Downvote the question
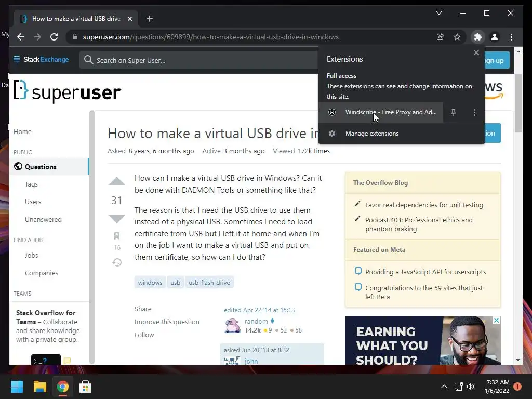 tap(117, 219)
